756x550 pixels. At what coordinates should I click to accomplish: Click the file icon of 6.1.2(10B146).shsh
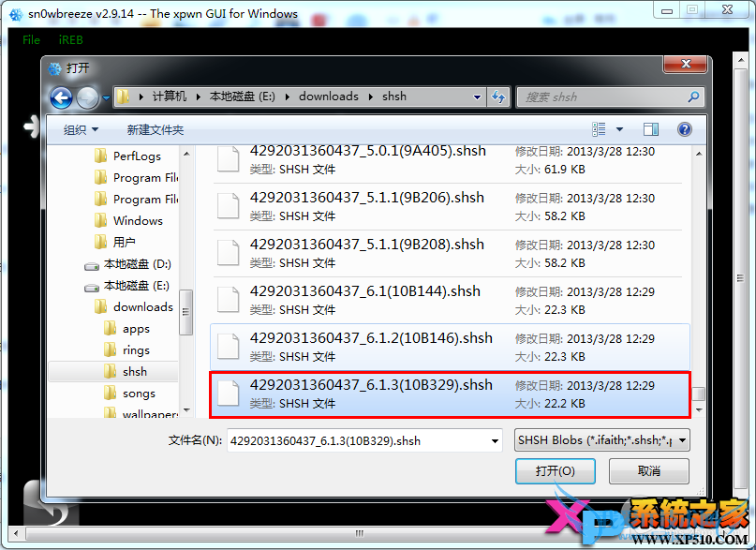click(x=228, y=346)
